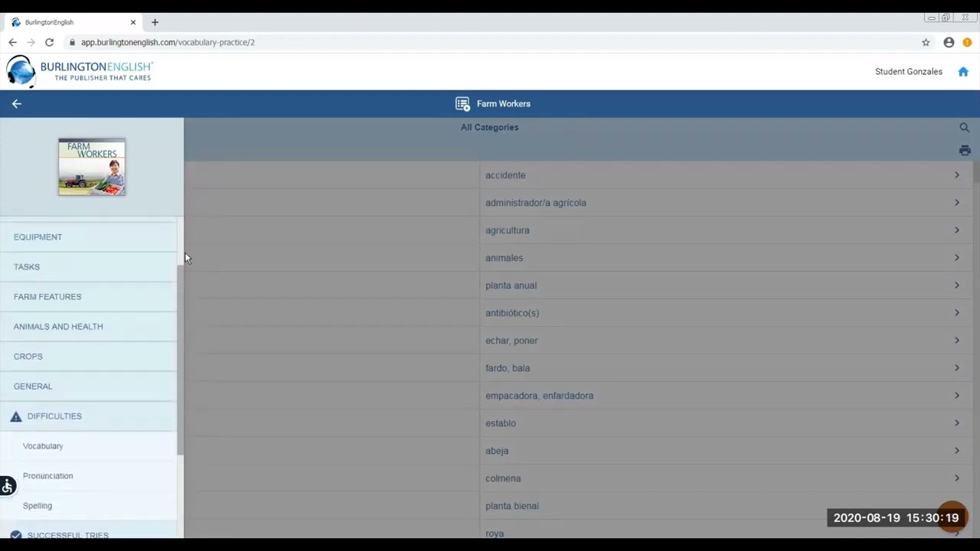Bookmark the page with the star icon
980x551 pixels.
pos(926,42)
